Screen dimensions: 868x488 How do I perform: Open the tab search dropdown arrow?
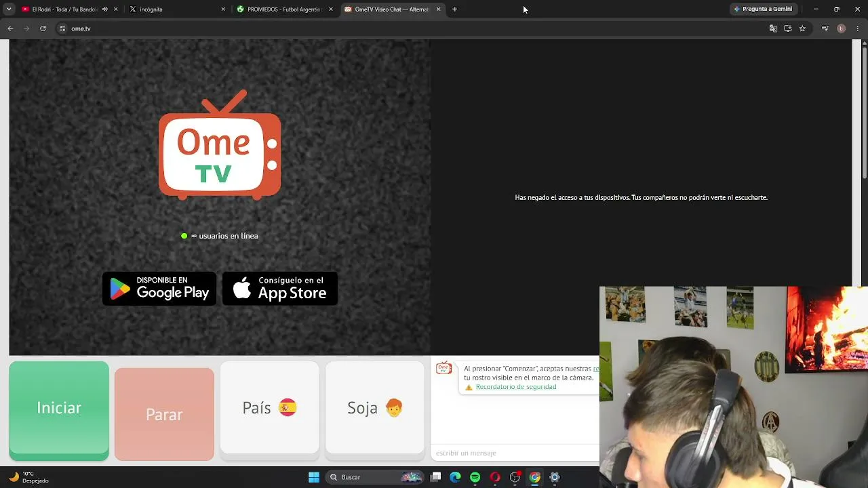click(9, 9)
